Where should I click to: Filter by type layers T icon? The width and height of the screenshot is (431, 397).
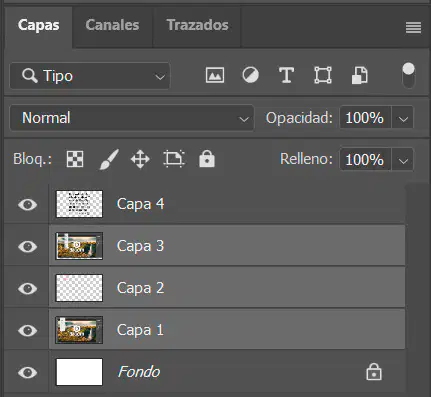point(286,75)
